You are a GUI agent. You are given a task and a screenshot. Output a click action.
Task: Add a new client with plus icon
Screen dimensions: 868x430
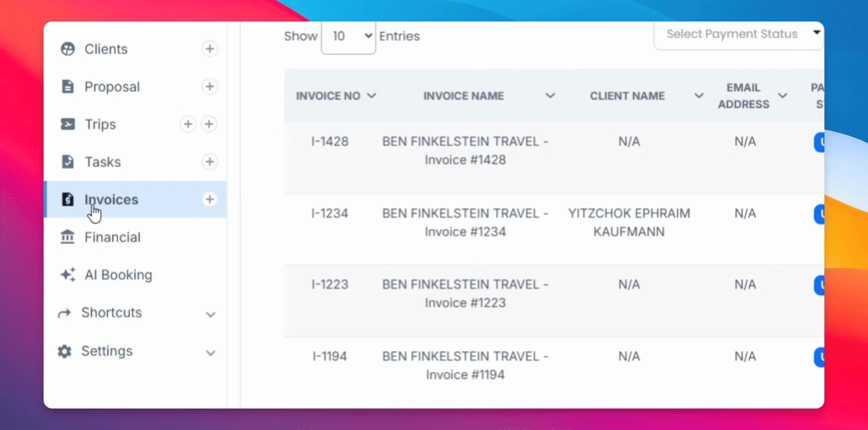pos(210,49)
